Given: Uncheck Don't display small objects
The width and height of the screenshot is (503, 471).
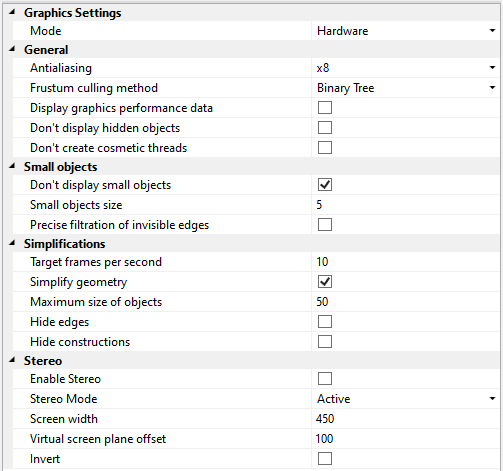Looking at the screenshot, I should click(x=325, y=185).
